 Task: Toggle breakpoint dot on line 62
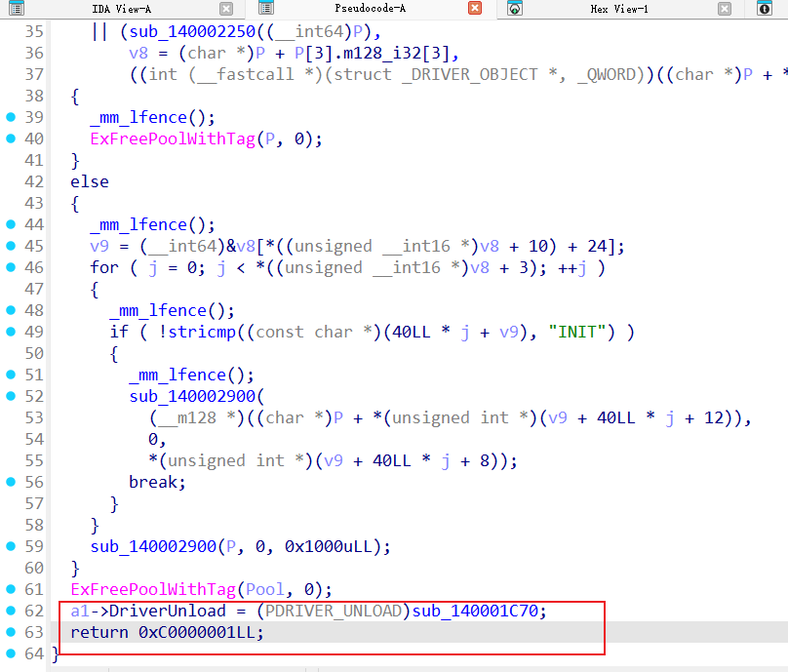click(x=11, y=611)
